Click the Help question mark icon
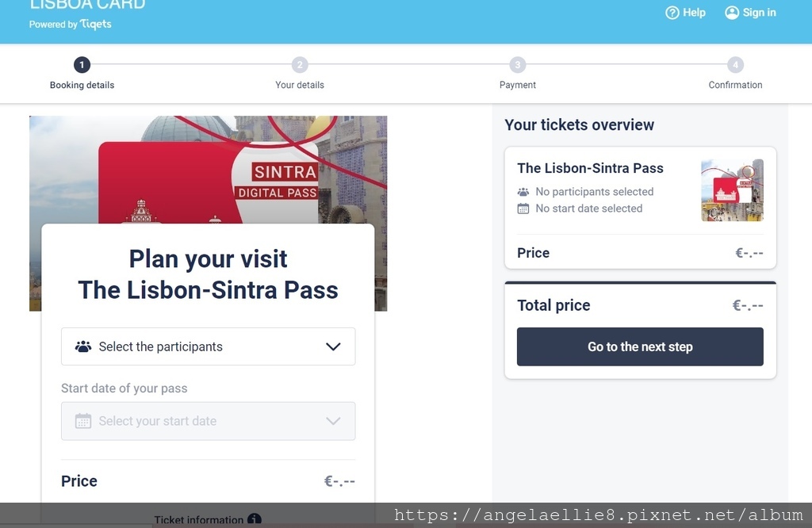Viewport: 812px width, 528px height. 672,13
